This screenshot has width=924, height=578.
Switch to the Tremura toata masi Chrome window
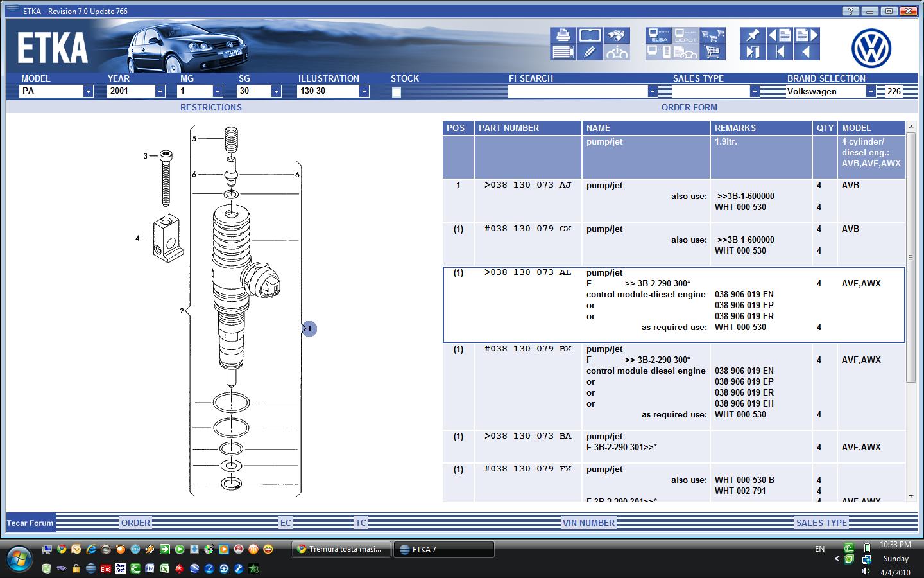click(341, 549)
